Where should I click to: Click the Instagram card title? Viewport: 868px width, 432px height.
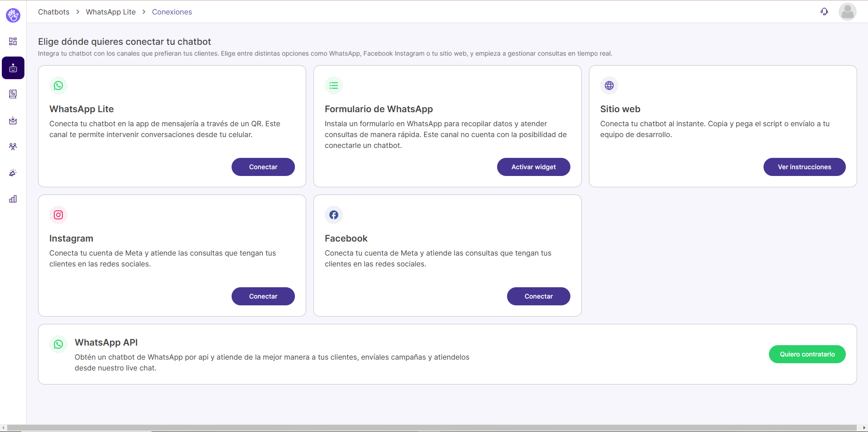(71, 238)
